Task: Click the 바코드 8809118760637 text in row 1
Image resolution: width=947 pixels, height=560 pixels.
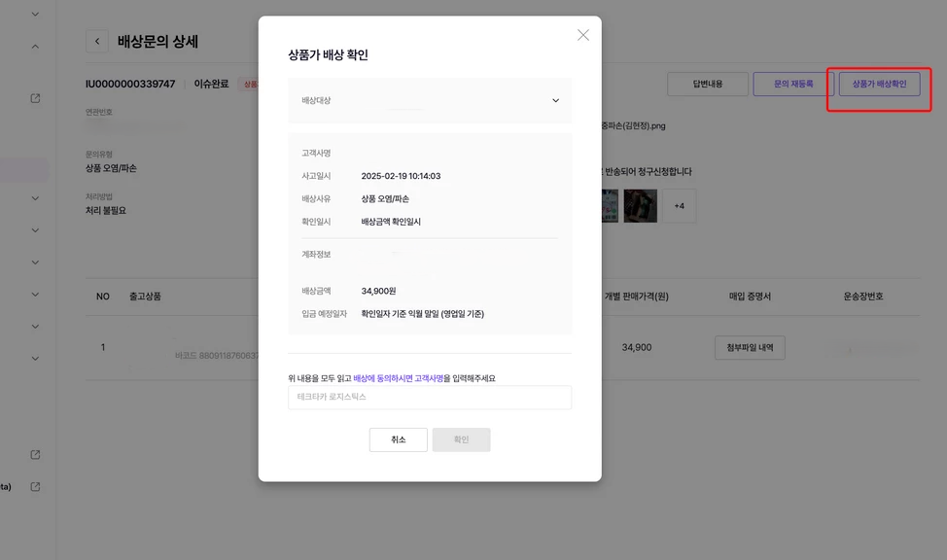Action: click(217, 355)
